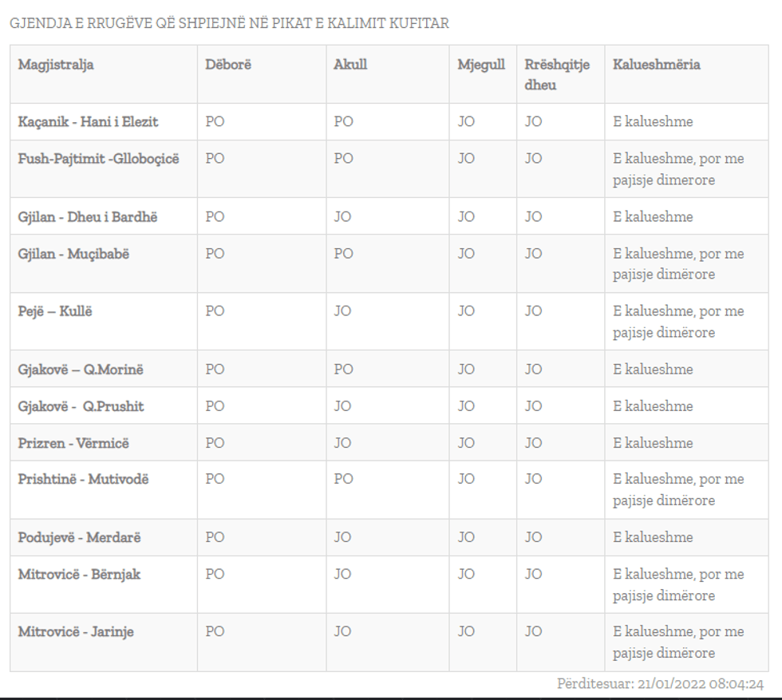Select the Kaçanik - Hani i Elezit row
Screen dimensions: 782x700
click(x=88, y=122)
